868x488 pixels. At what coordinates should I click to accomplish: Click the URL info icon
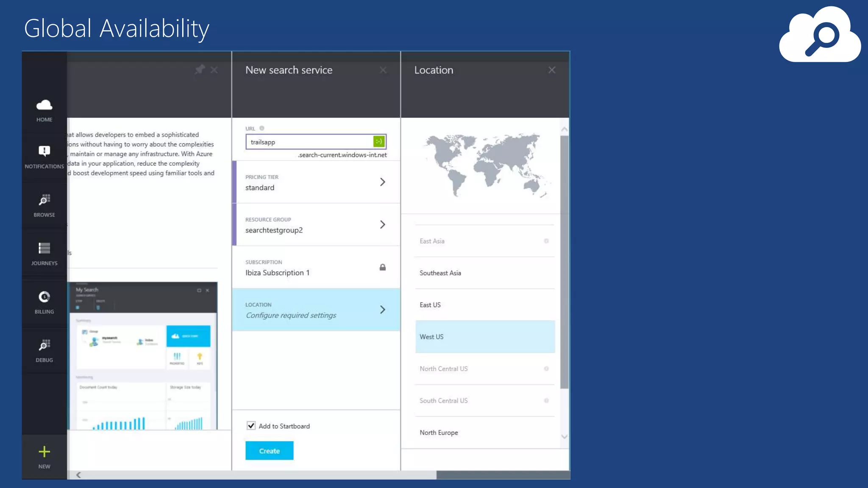point(262,128)
